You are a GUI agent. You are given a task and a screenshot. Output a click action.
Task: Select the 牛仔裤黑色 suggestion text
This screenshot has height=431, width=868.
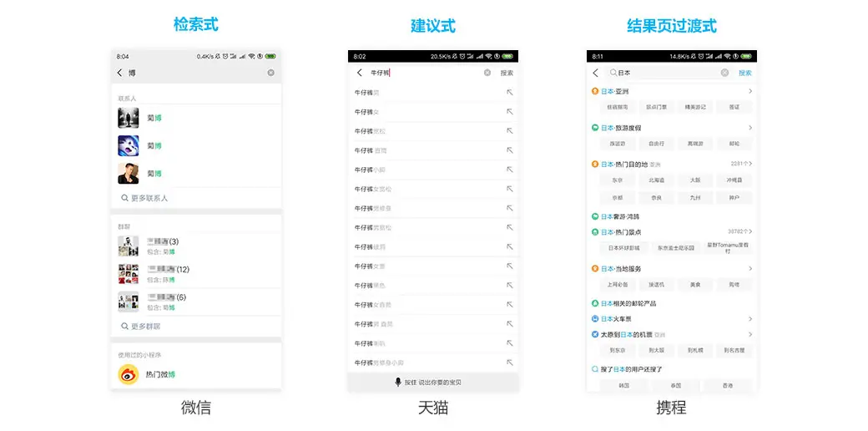coord(370,286)
